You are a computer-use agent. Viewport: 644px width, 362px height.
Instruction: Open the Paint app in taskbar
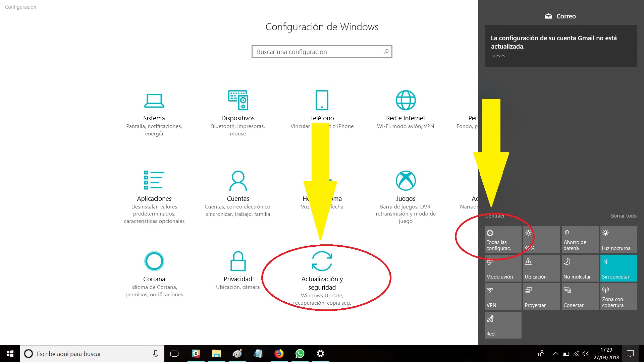pyautogui.click(x=237, y=354)
